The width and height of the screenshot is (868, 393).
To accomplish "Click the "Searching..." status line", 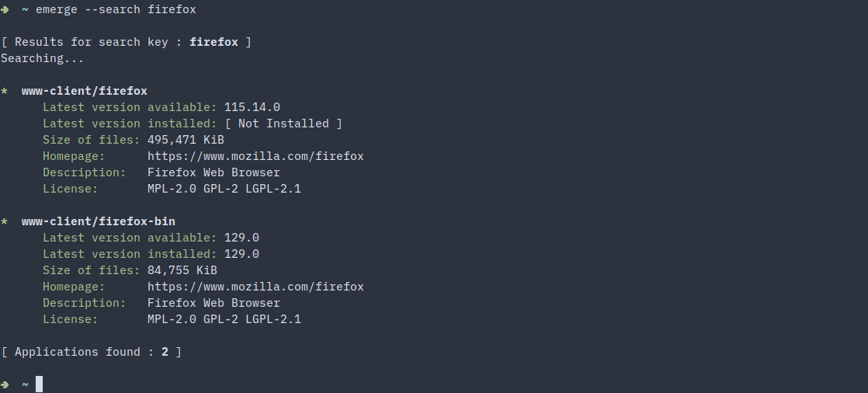I will pos(43,58).
